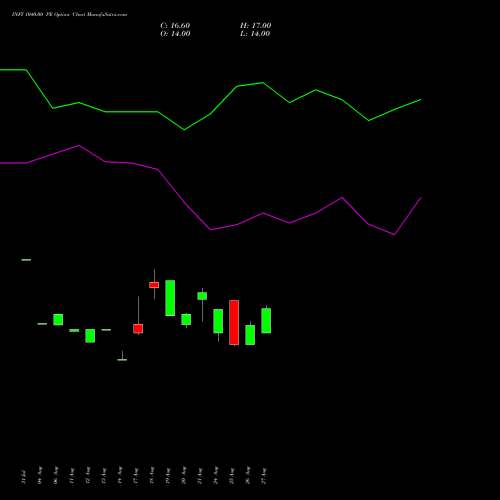The height and width of the screenshot is (500, 500).
Task: Click the green candle for 21 Aug
Action: click(x=202, y=296)
